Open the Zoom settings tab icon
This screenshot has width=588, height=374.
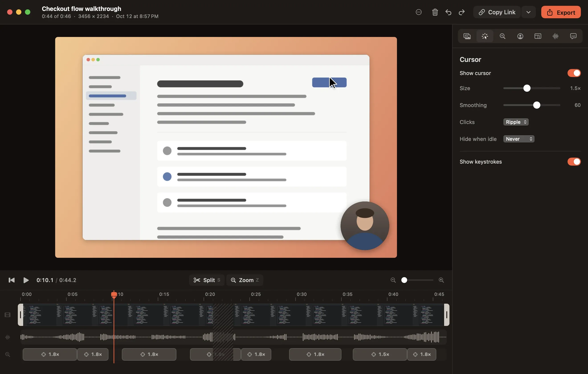coord(502,36)
